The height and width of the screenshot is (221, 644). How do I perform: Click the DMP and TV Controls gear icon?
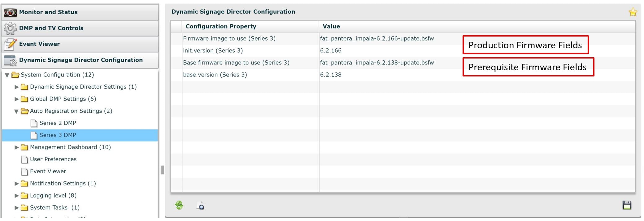(x=10, y=28)
